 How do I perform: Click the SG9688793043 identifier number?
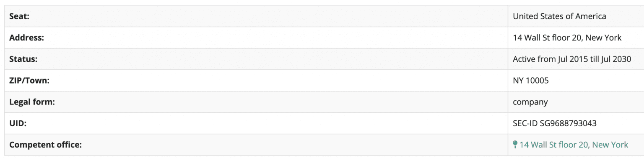click(569, 123)
